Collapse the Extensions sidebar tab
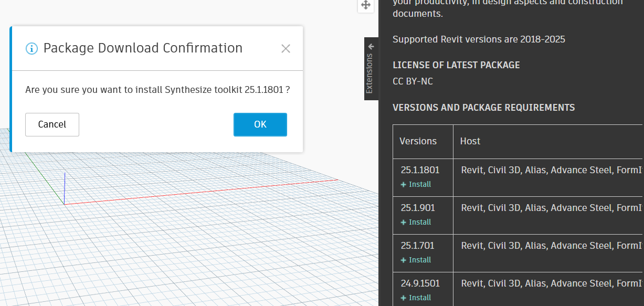Screen dimensions: 644x306 (371, 69)
